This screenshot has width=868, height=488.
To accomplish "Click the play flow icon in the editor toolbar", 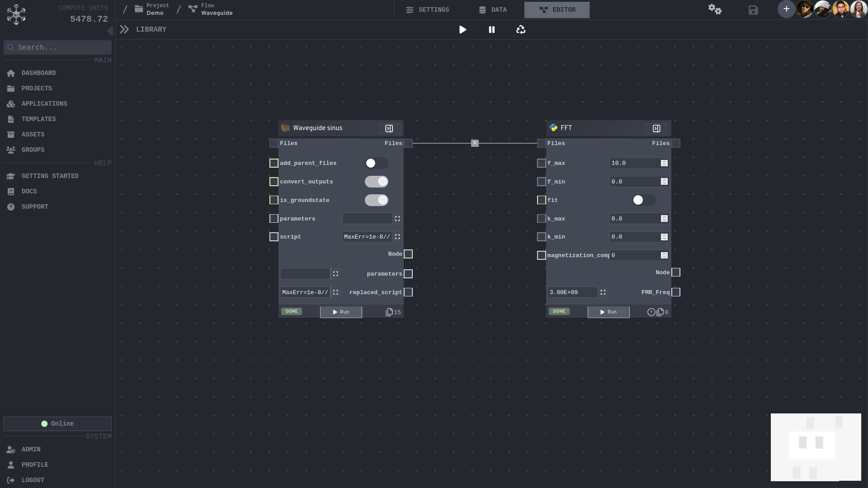I will 462,30.
